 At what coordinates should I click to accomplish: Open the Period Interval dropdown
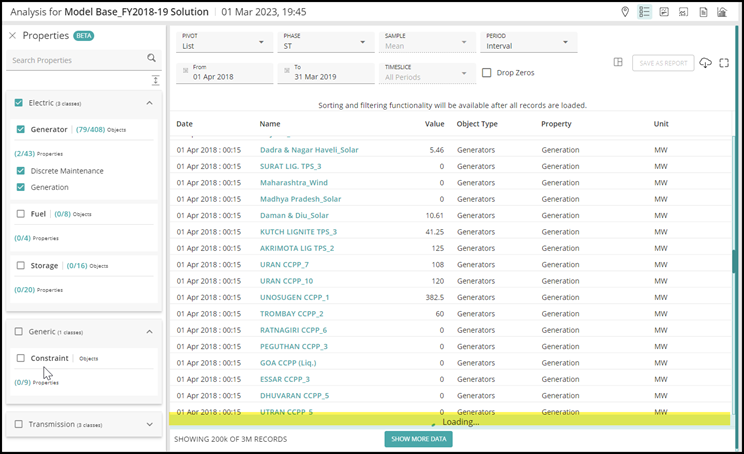click(x=527, y=42)
